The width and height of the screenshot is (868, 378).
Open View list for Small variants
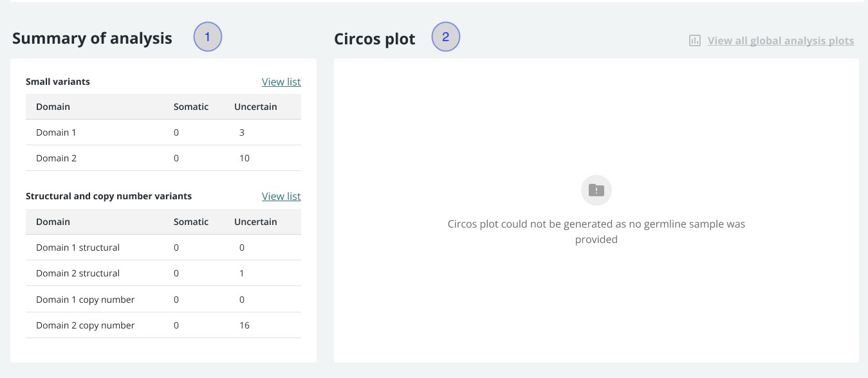[281, 82]
